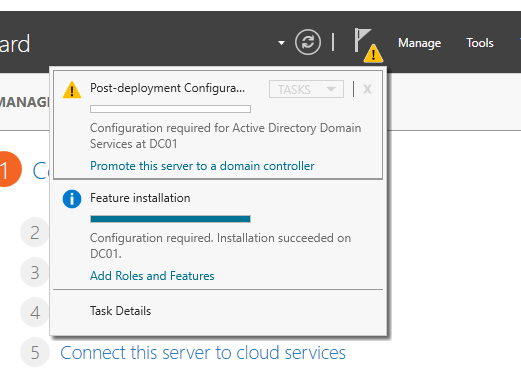Open the Notifications flag icon
Screen dimensions: 521x379
coord(368,45)
